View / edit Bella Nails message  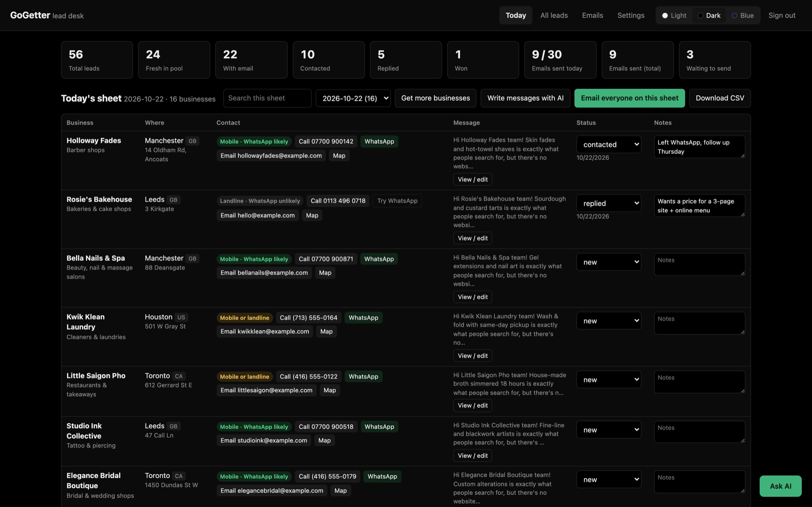(x=473, y=297)
